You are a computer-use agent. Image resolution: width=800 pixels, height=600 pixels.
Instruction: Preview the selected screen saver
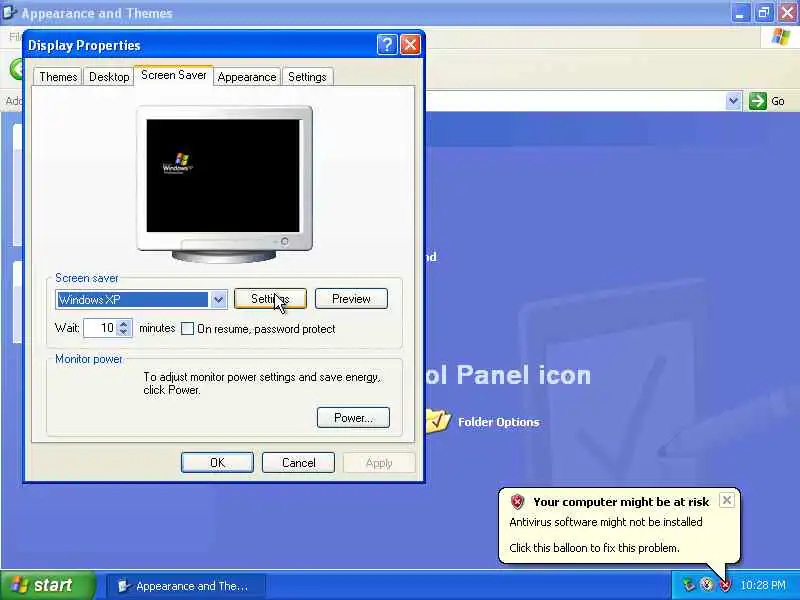351,298
